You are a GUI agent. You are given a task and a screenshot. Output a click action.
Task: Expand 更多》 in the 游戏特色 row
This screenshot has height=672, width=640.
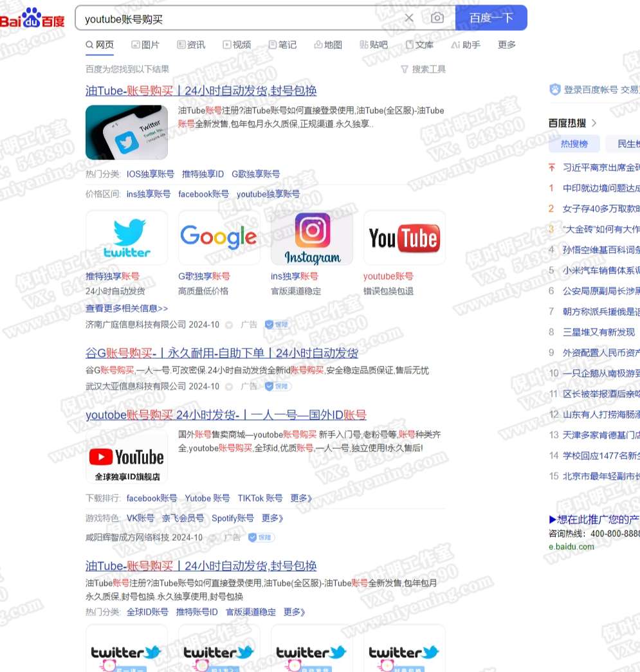click(273, 518)
